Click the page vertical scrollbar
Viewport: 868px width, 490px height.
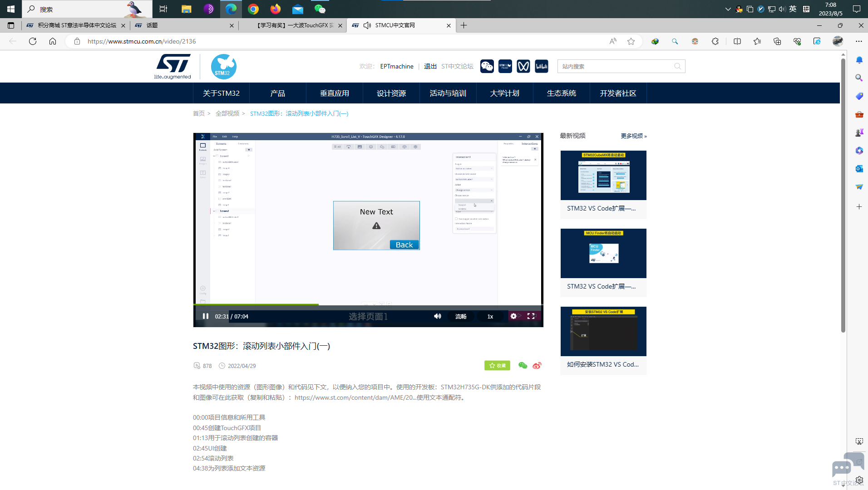coord(843,195)
